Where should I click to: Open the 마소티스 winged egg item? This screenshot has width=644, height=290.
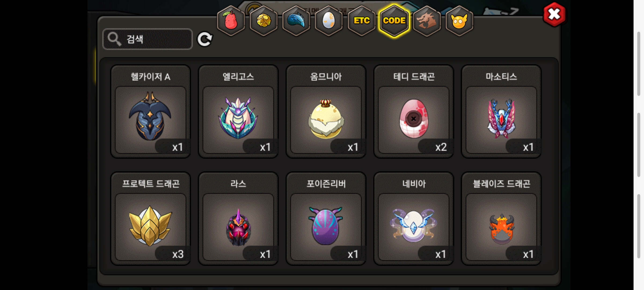pyautogui.click(x=501, y=111)
